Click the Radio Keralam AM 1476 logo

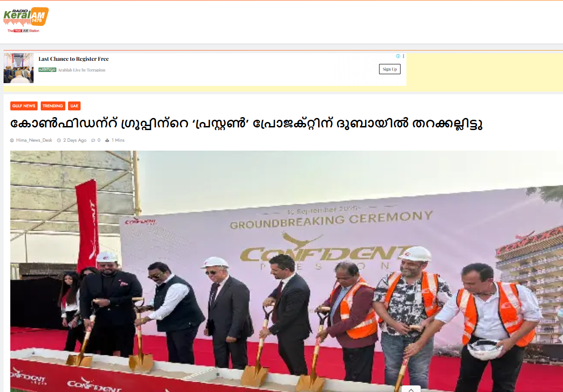click(26, 20)
